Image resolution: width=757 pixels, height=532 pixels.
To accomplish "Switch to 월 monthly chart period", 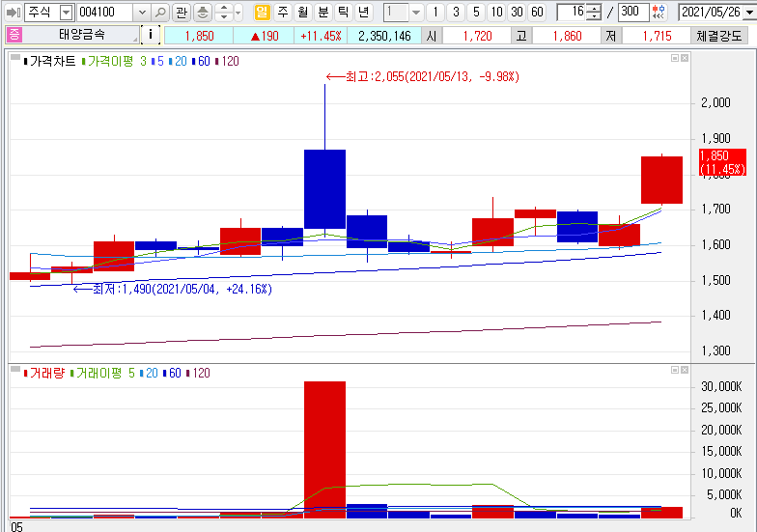I will pos(303,12).
